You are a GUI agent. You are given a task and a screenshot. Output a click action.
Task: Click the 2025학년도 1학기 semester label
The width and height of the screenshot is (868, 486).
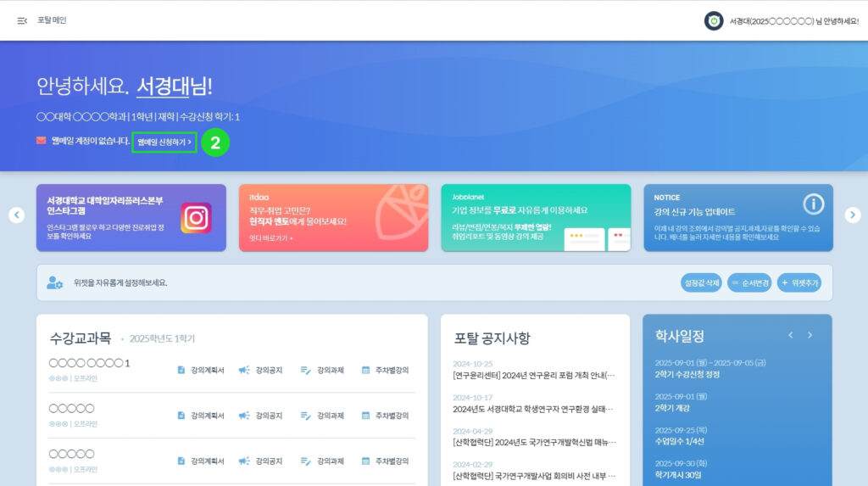(x=162, y=338)
